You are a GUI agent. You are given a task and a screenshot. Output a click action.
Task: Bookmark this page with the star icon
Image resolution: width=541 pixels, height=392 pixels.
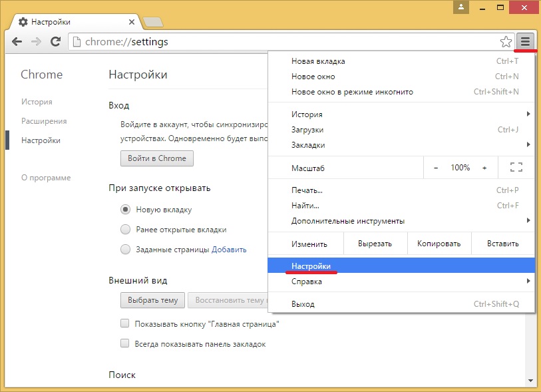pos(506,42)
